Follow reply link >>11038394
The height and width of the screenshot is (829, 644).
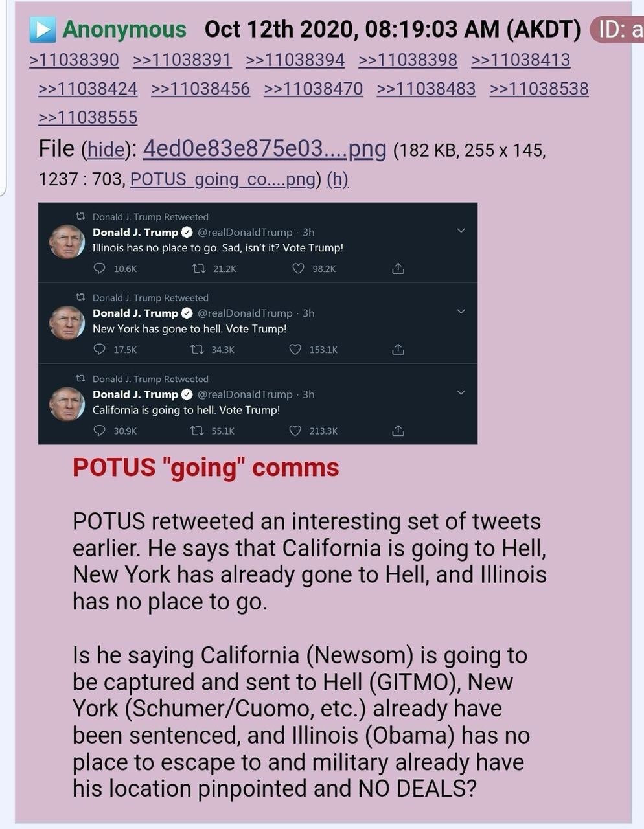pyautogui.click(x=295, y=60)
